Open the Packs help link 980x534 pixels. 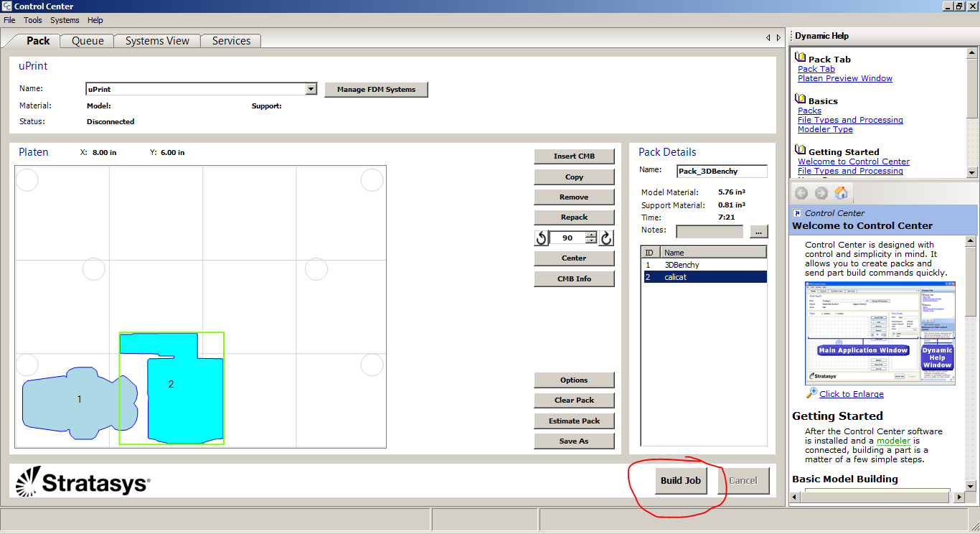click(x=809, y=111)
